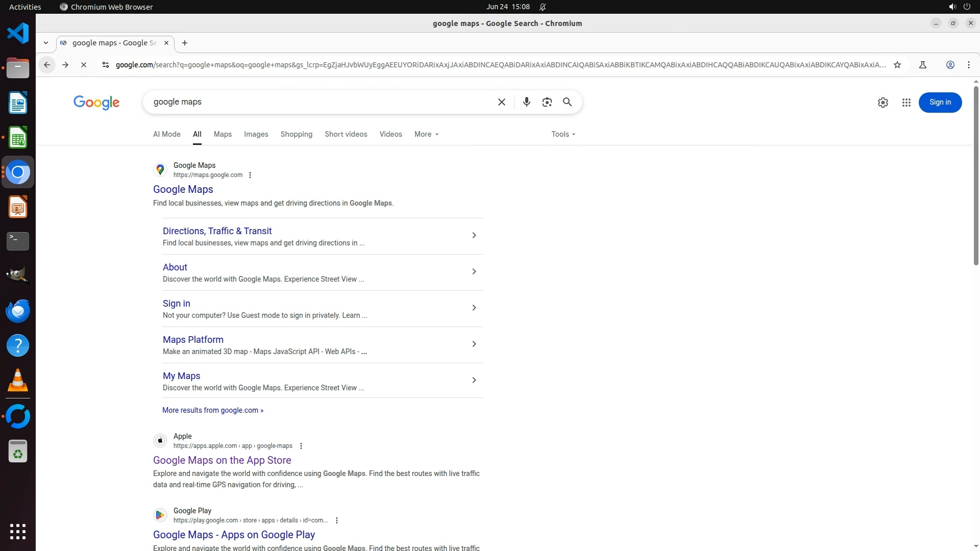Expand the More search filters dropdown
Screen dimensions: 980x551
[x=426, y=134]
